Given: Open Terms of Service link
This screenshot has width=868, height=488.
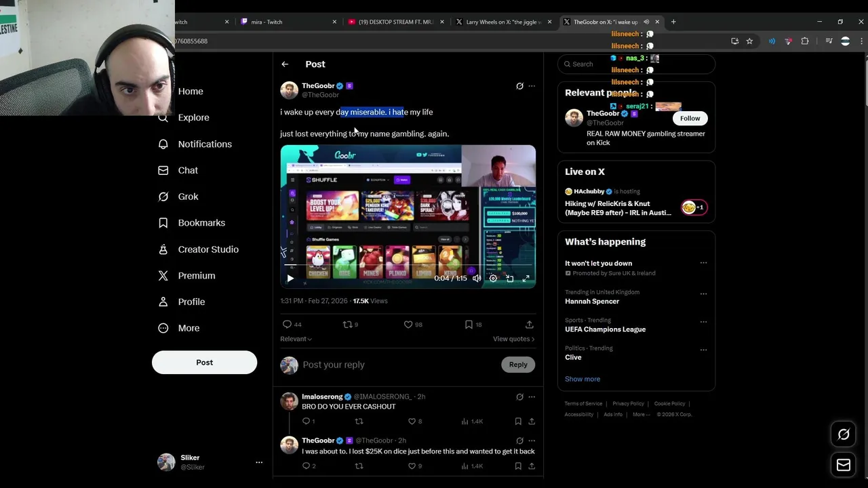Looking at the screenshot, I should [x=583, y=403].
